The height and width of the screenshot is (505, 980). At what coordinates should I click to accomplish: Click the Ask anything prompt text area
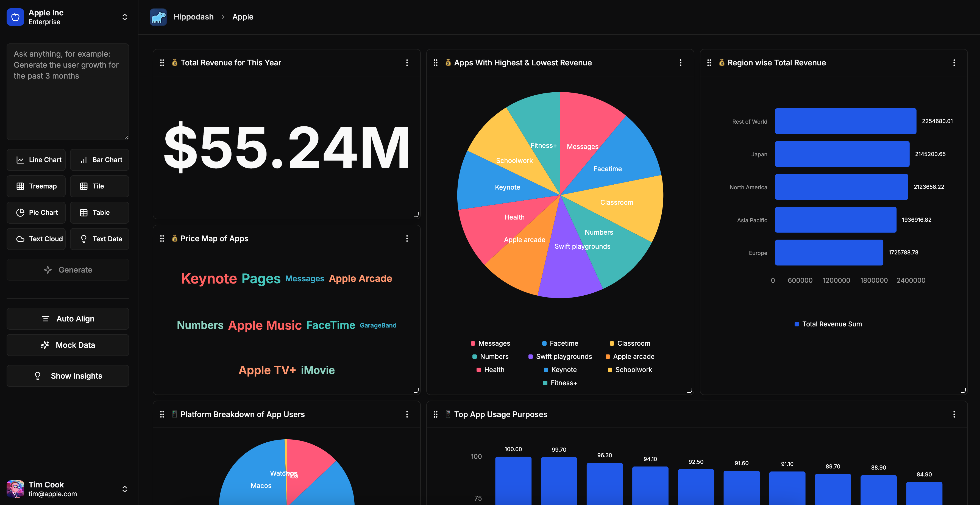coord(68,92)
